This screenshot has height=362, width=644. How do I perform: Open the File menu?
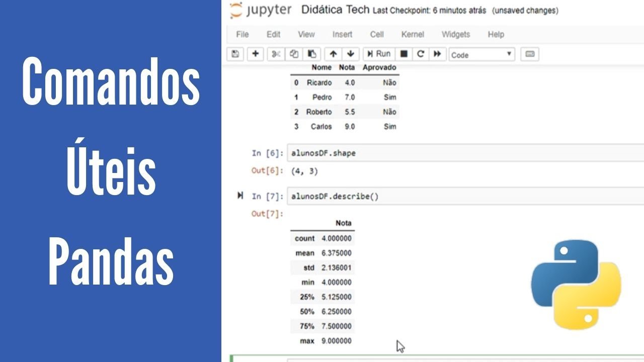pyautogui.click(x=243, y=34)
